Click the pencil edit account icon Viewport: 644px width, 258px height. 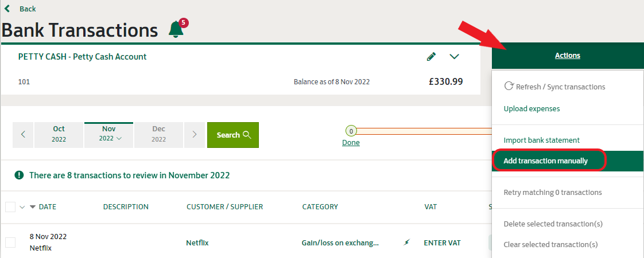tap(431, 57)
